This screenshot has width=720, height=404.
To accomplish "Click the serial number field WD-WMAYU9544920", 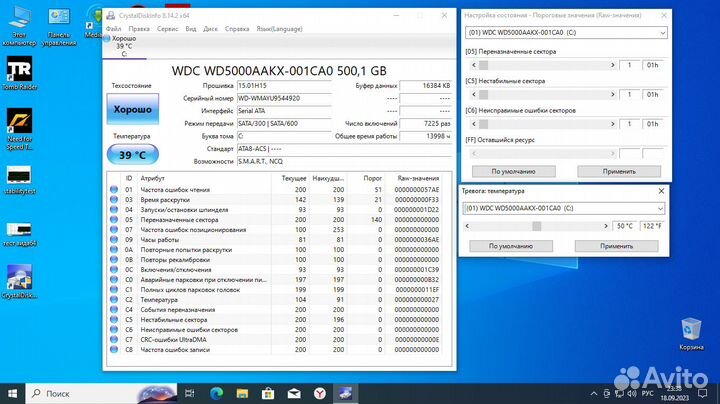I will click(x=284, y=98).
